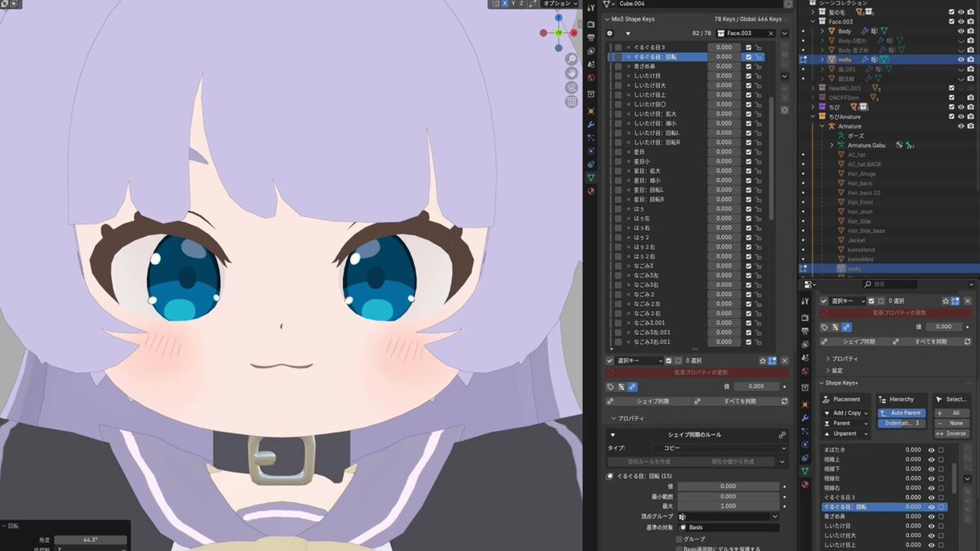Click the All selection button

(951, 413)
